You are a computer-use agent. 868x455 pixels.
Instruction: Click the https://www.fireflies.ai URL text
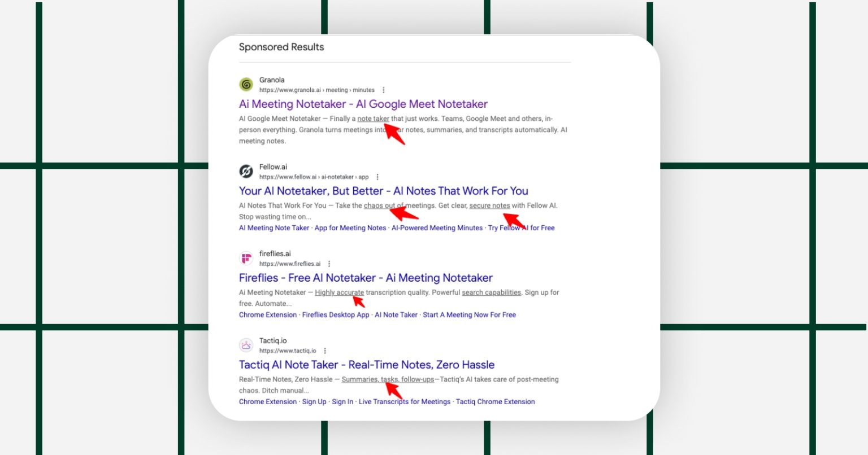290,264
